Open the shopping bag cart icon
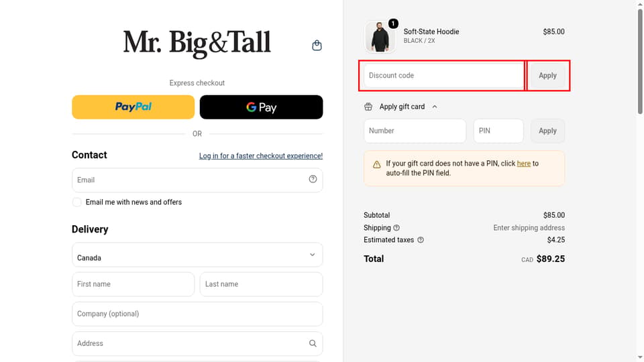 pos(317,45)
